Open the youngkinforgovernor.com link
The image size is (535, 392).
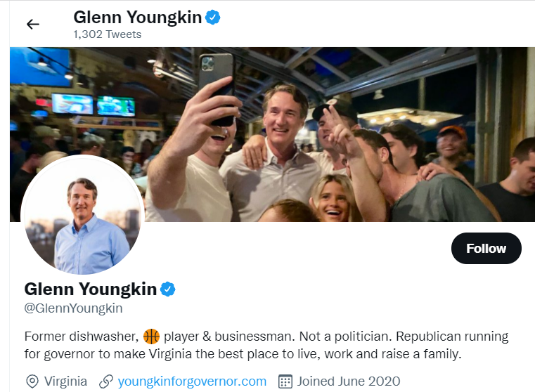click(192, 381)
